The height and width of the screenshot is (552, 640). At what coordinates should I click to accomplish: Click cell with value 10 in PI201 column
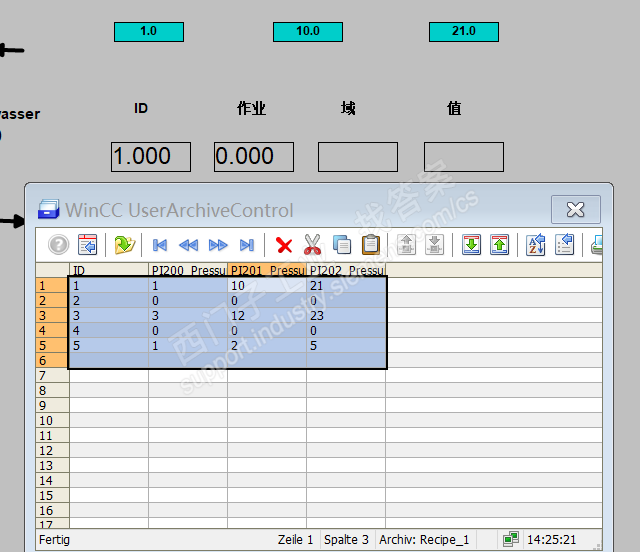click(267, 285)
